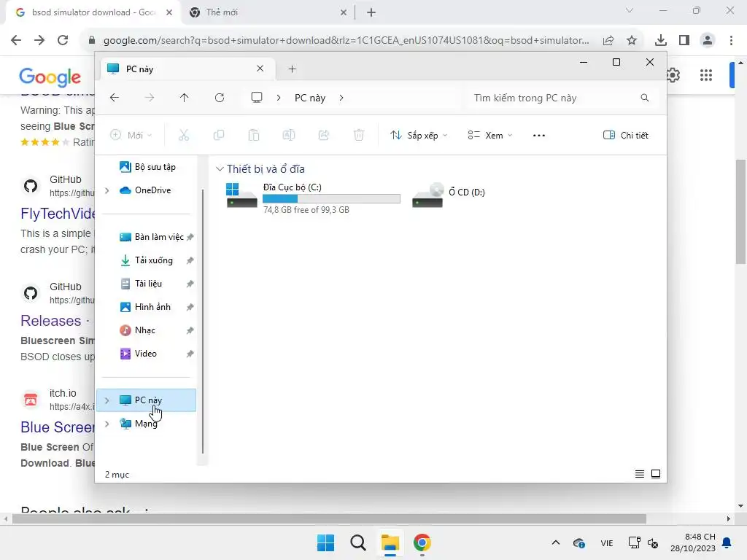Click the search magnifier in Explorer
This screenshot has height=560, width=747.
(645, 98)
